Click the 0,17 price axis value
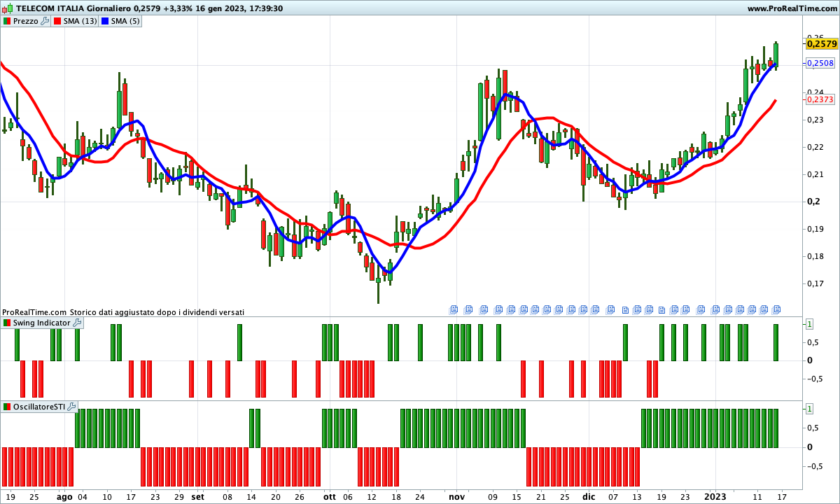Viewport: 840px width, 504px height. click(816, 283)
